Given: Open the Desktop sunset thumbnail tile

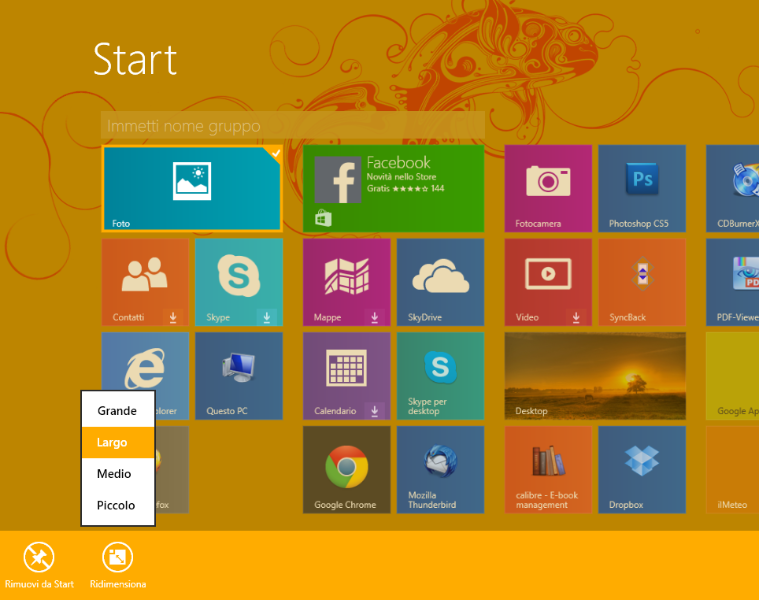Looking at the screenshot, I should [x=595, y=376].
